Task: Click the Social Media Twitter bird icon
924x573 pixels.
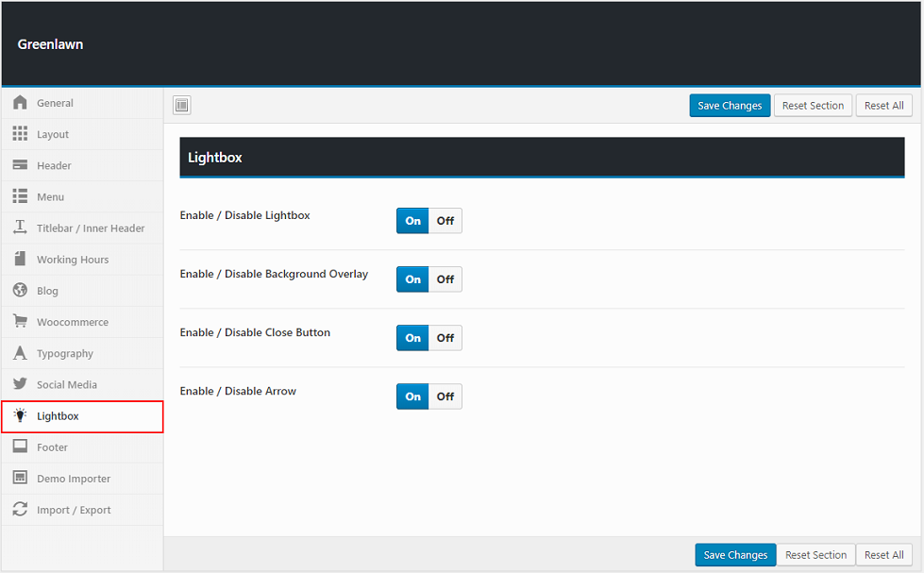Action: (20, 384)
